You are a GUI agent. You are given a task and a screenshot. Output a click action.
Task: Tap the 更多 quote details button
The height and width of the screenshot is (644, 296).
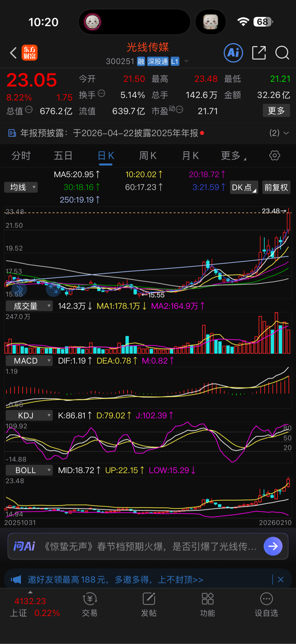coord(276,111)
